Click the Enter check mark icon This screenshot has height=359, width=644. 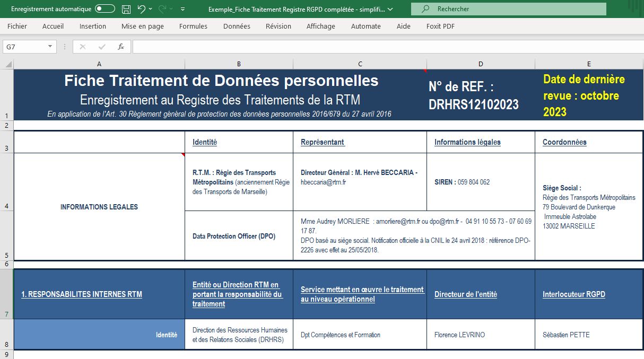[x=101, y=47]
